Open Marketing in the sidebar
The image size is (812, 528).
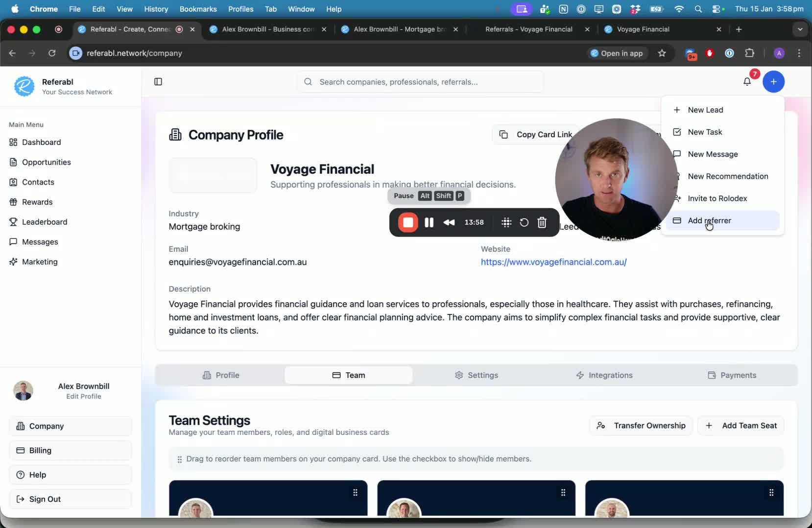click(x=33, y=262)
